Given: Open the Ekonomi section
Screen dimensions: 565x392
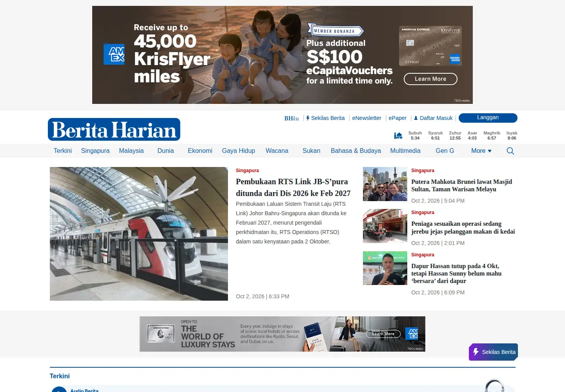Looking at the screenshot, I should point(200,151).
